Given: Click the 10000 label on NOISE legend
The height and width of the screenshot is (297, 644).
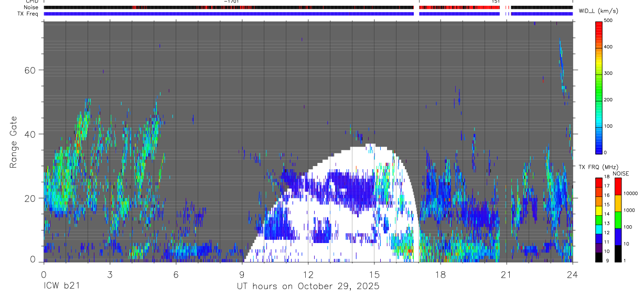Looking at the screenshot, I should pyautogui.click(x=630, y=193).
